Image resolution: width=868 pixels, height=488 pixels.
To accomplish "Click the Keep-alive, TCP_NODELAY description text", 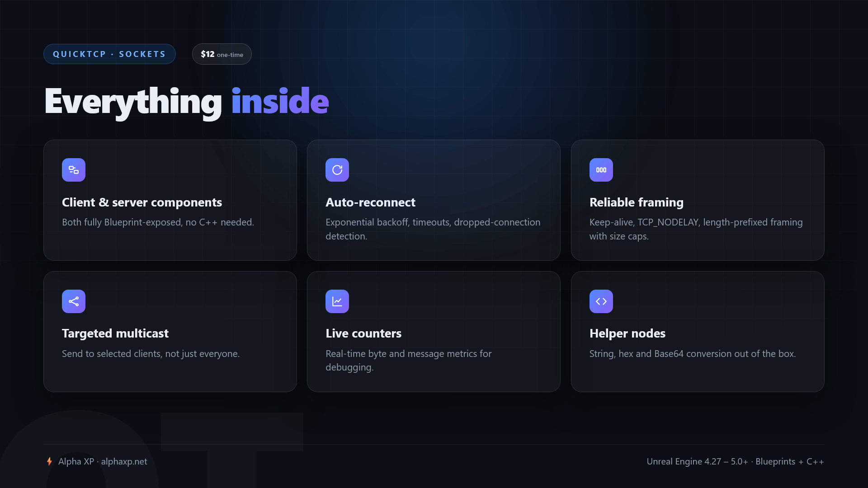I will point(696,229).
